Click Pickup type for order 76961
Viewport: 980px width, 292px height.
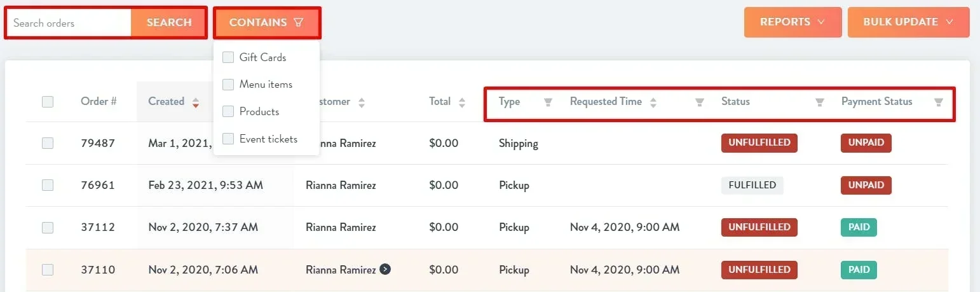tap(514, 186)
